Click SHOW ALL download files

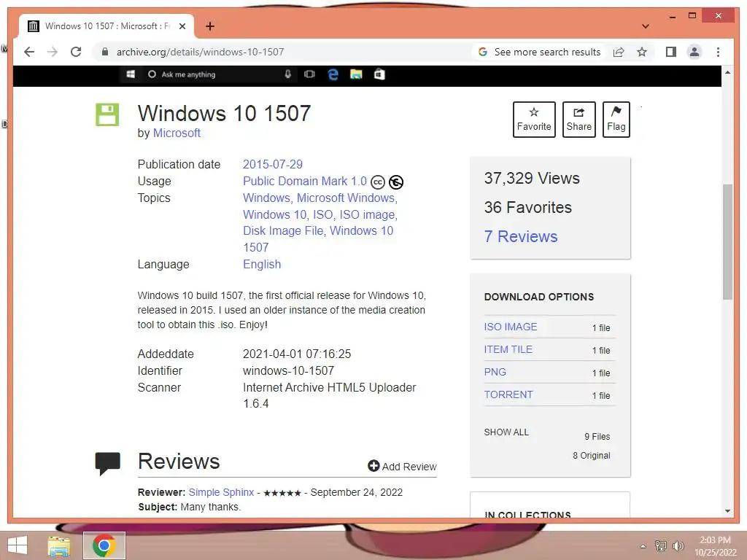506,432
